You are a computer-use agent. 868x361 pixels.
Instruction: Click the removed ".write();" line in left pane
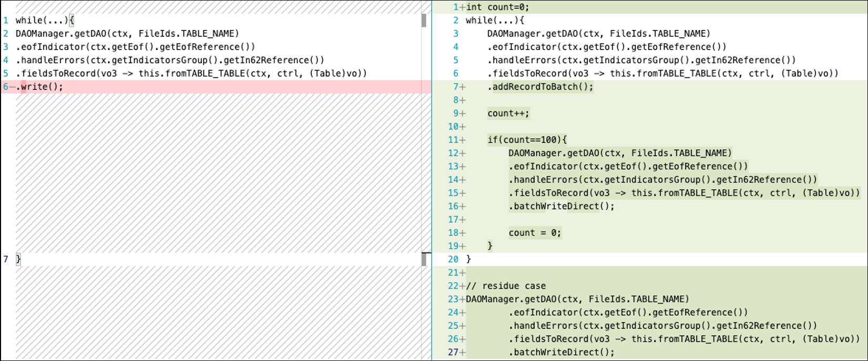(x=39, y=87)
